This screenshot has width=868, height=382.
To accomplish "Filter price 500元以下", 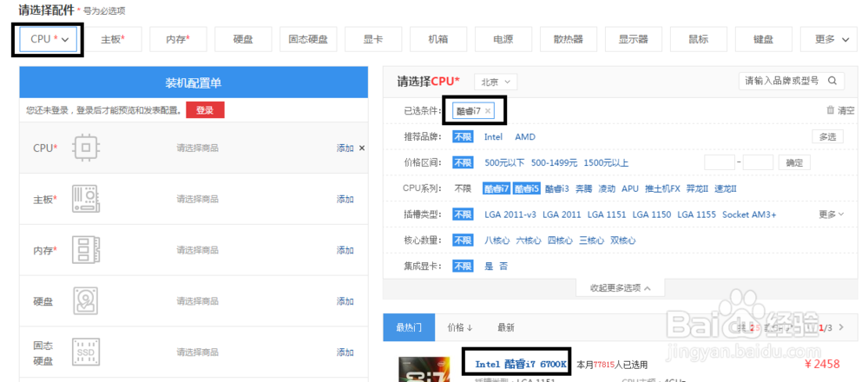I will tap(504, 162).
